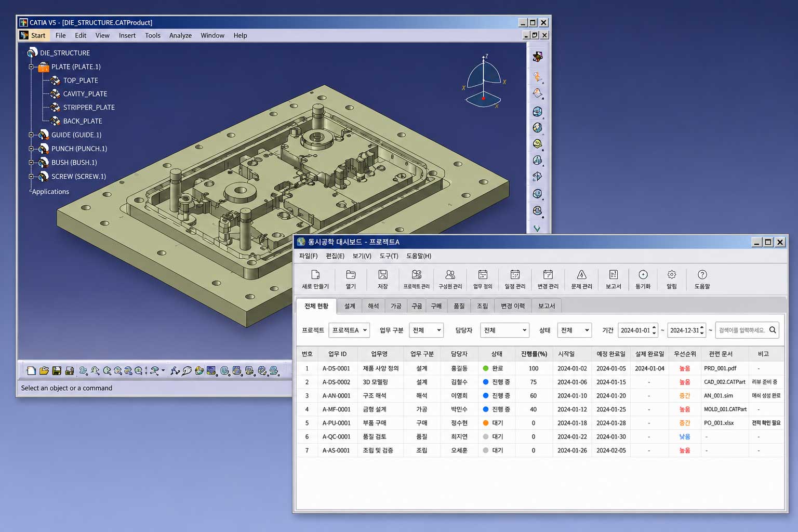
Task: Expand the GUIDE (GUIDE.1) node
Action: pos(31,135)
